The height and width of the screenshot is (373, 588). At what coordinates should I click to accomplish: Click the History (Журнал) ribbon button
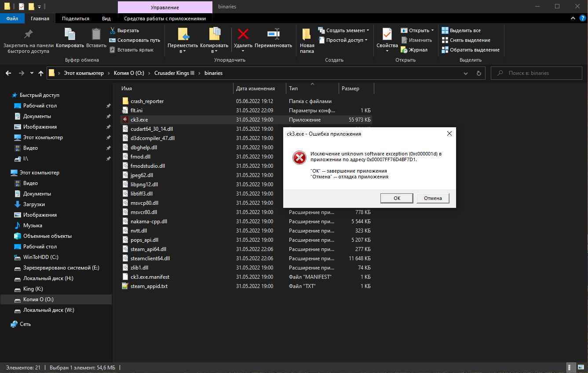[x=414, y=50]
